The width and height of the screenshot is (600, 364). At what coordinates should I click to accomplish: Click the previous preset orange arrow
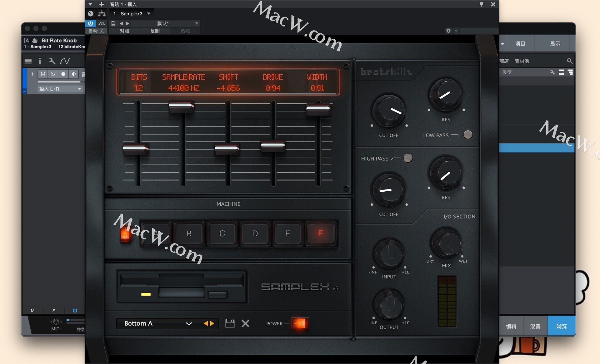coord(206,323)
